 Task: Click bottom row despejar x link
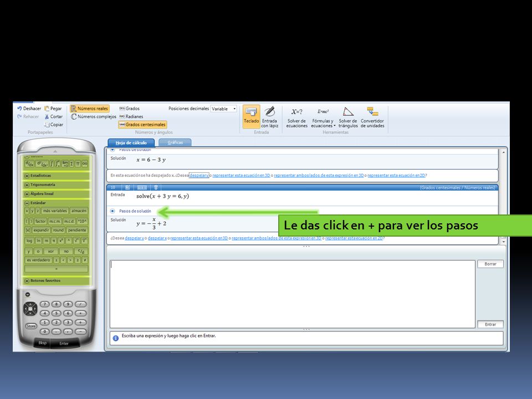click(x=157, y=238)
